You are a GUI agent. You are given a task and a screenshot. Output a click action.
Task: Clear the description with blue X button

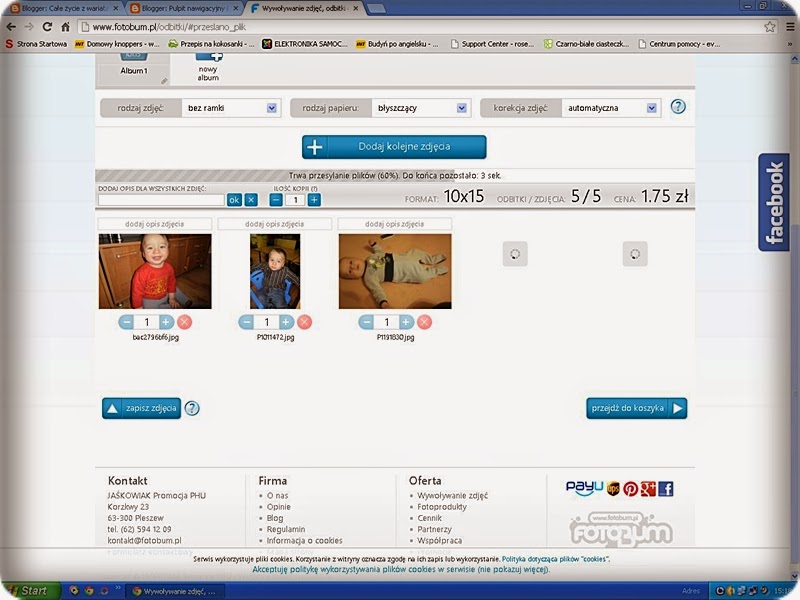coord(251,200)
